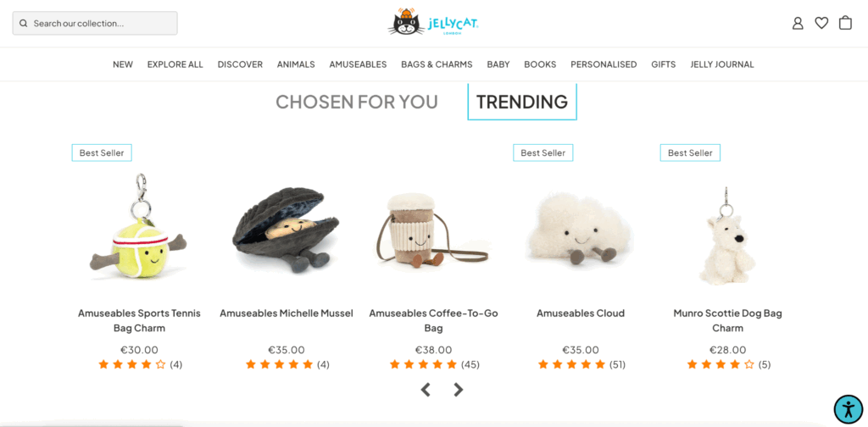Click the Munro Scottie Dog charm image

[726, 236]
